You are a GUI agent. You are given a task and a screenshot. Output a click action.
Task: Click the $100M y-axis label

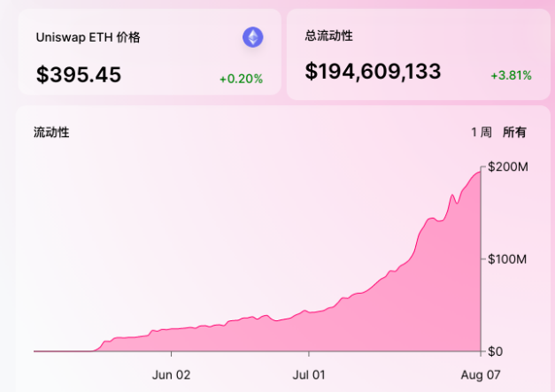pos(508,259)
